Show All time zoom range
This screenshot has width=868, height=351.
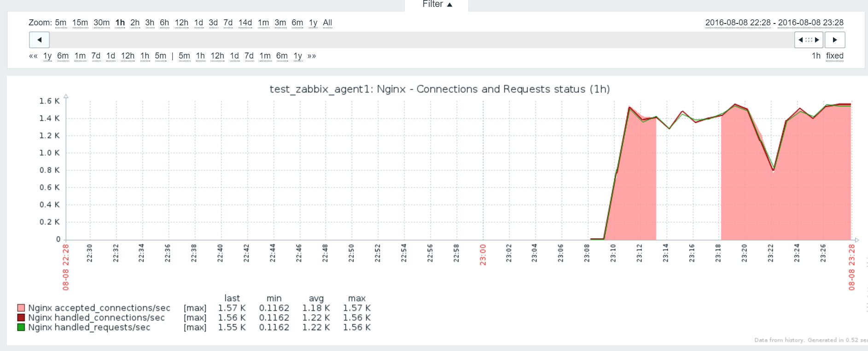[x=327, y=23]
